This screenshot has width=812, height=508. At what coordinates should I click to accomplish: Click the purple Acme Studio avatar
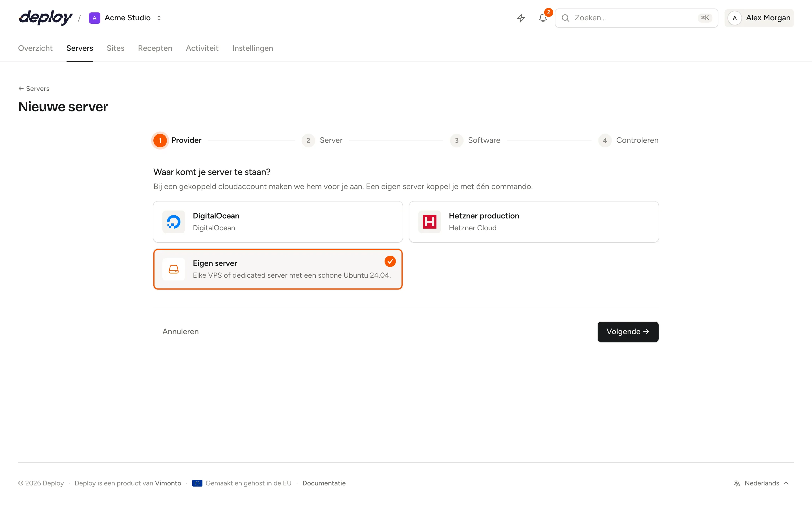[x=94, y=18]
